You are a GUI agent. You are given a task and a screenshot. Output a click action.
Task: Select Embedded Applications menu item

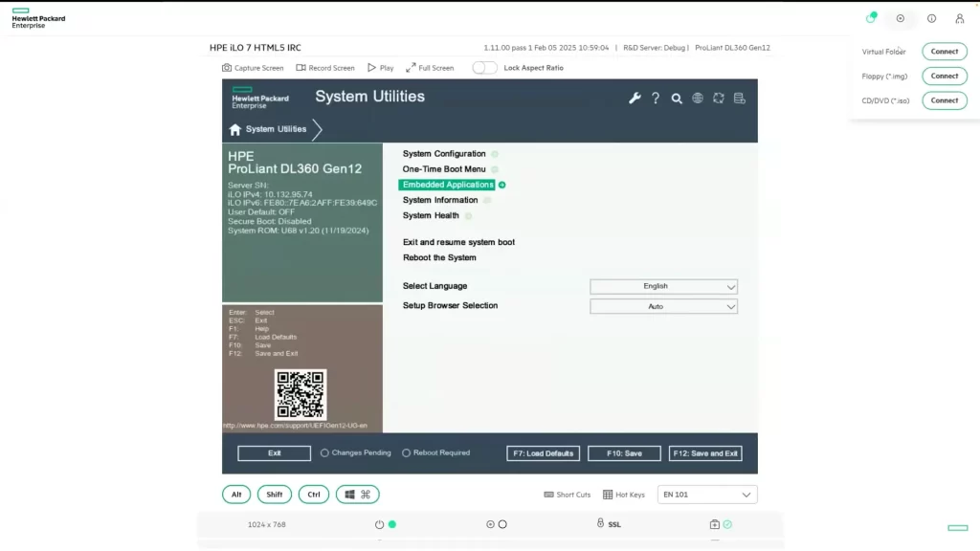coord(448,185)
